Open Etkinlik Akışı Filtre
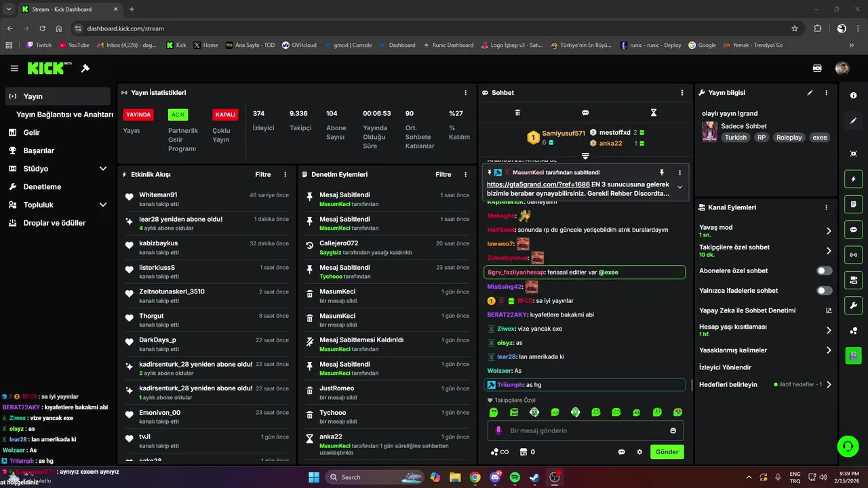This screenshot has width=868, height=488. point(263,174)
